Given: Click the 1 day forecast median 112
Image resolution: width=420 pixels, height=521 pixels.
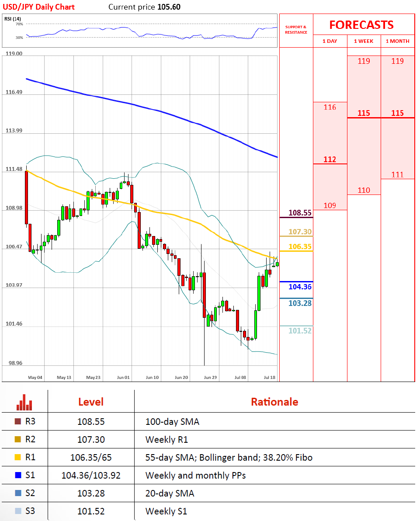Looking at the screenshot, I should point(330,160).
